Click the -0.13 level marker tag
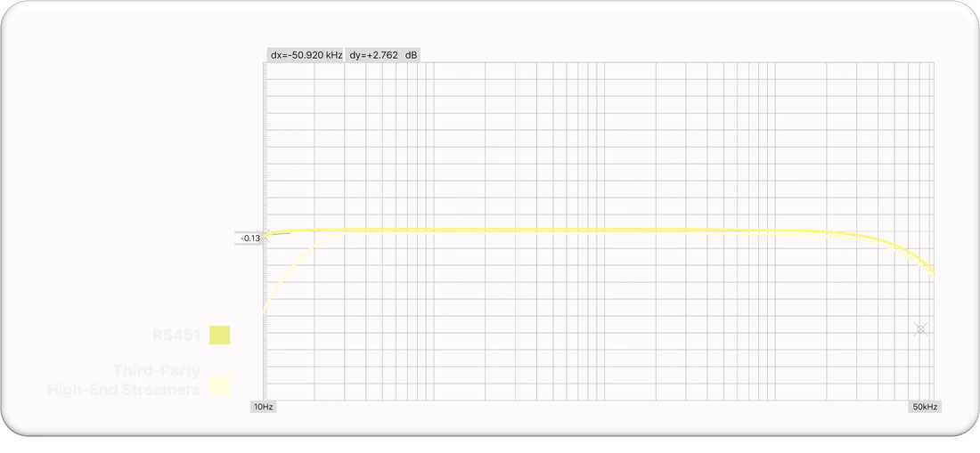 [x=249, y=238]
